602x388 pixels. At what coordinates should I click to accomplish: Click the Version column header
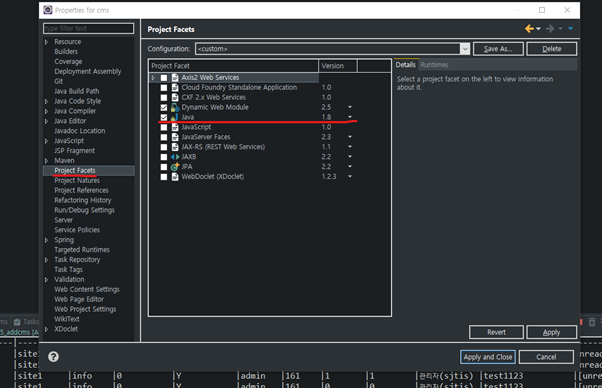point(338,66)
